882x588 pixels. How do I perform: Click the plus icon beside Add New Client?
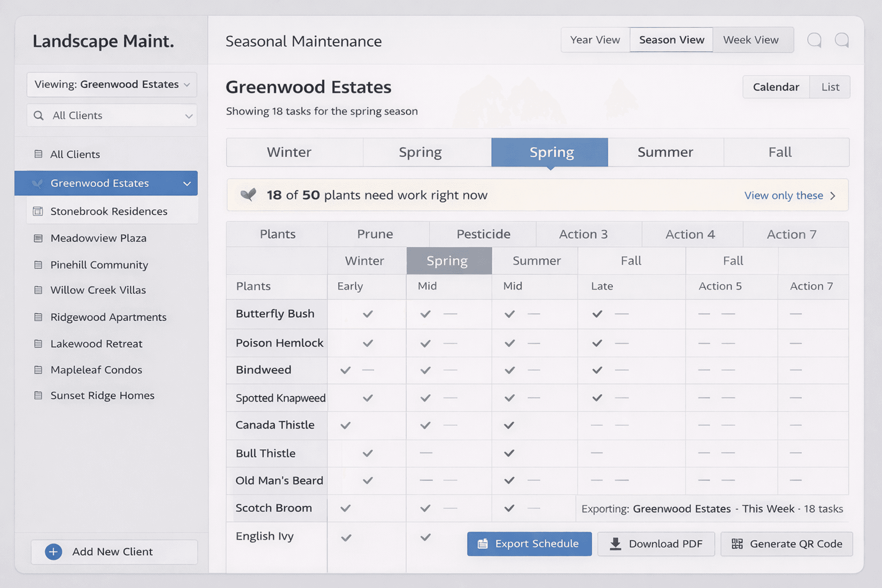(x=53, y=552)
